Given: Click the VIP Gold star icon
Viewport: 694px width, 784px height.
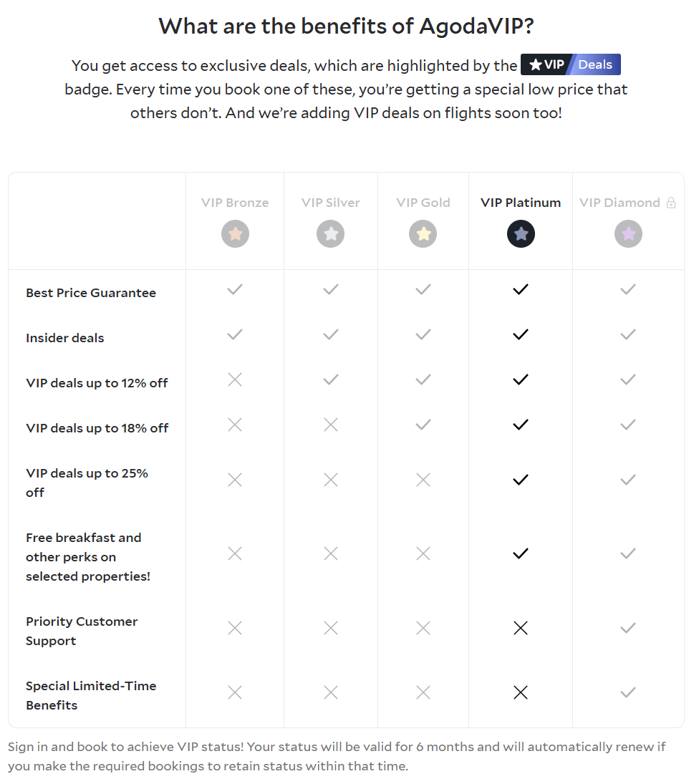Looking at the screenshot, I should [423, 234].
